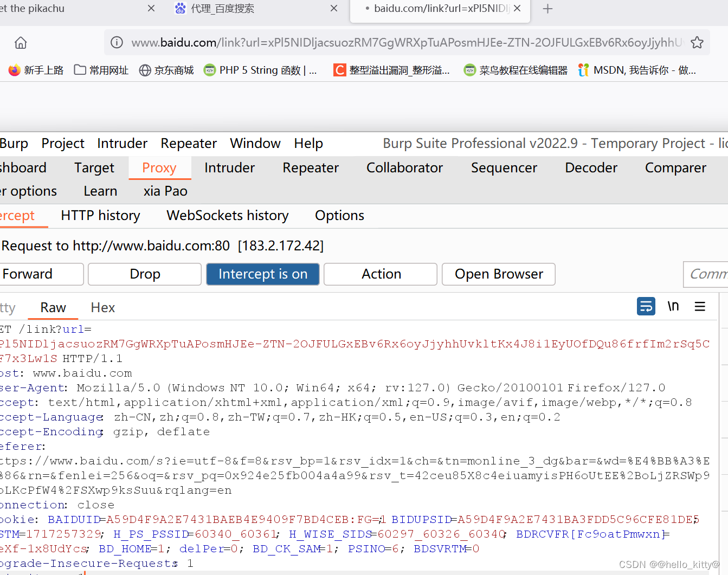This screenshot has height=575, width=728.
Task: Click the Host: www.baidu.com header line
Action: click(x=66, y=373)
